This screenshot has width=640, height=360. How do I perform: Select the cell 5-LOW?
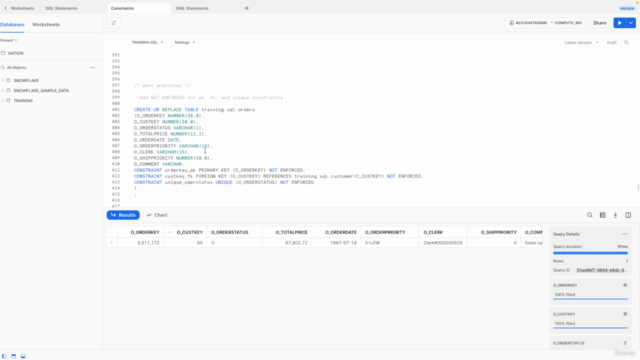390,243
